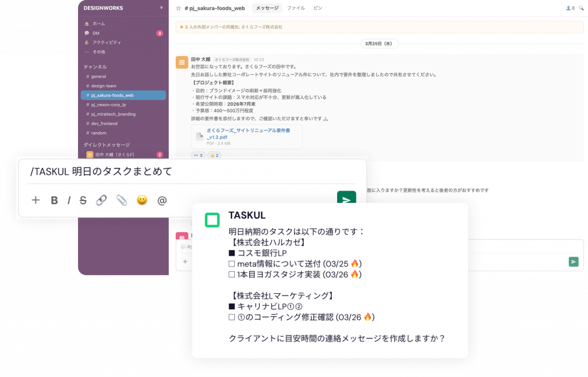Check the ①のコーディング修正確認 (03/26) task box
588x377 pixels.
[x=232, y=317]
